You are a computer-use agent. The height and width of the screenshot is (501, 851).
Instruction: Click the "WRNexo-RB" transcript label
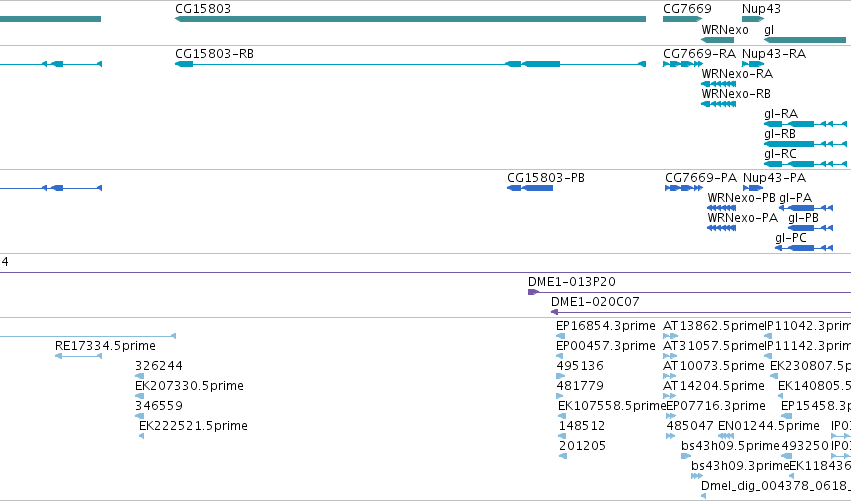click(736, 94)
